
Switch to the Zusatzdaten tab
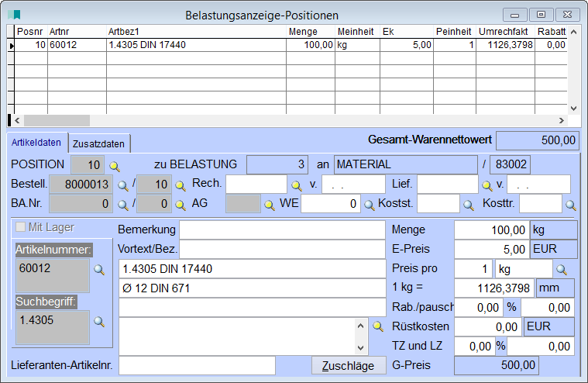[99, 143]
